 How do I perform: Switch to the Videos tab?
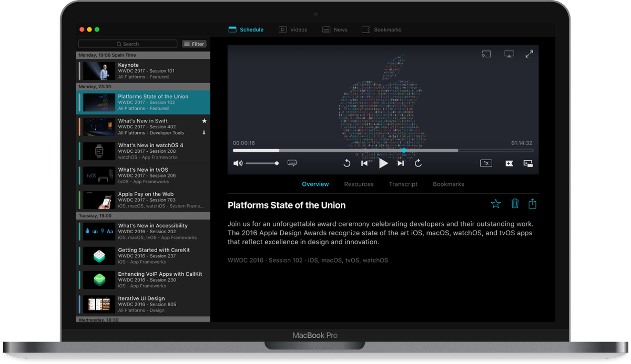pos(293,30)
